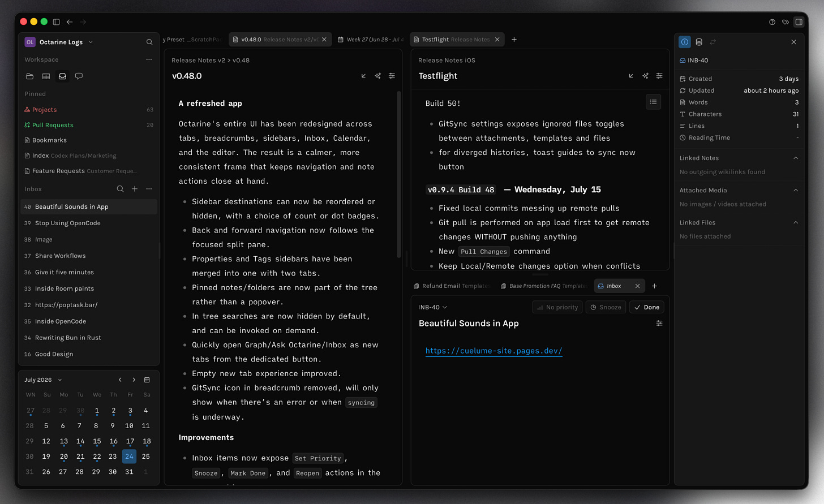Open the cuelume-site.pages.dev link
This screenshot has width=824, height=504.
(x=494, y=351)
